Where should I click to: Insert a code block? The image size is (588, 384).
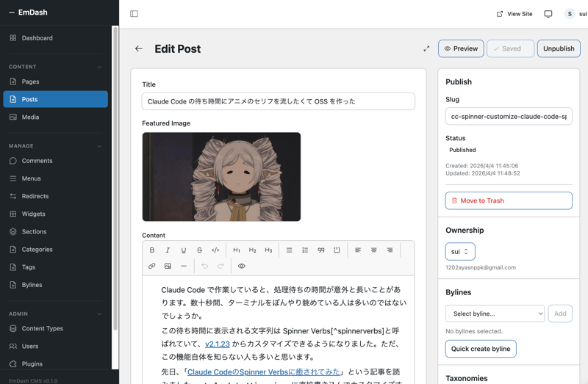(x=337, y=250)
